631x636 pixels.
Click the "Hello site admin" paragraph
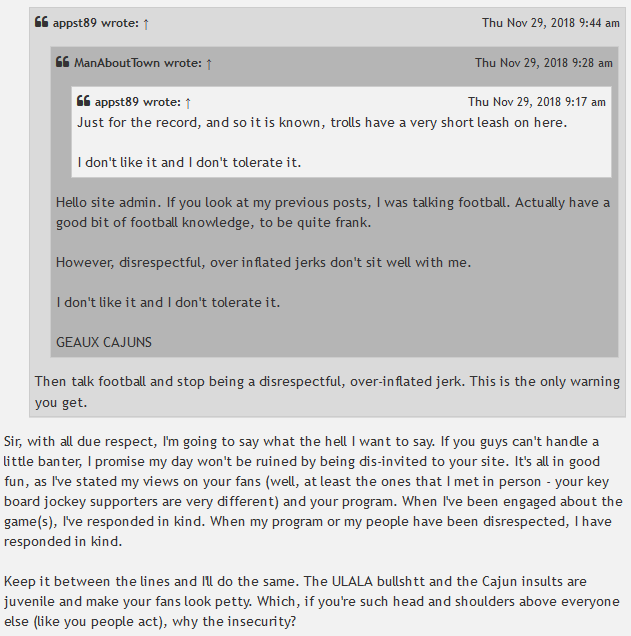tap(330, 212)
